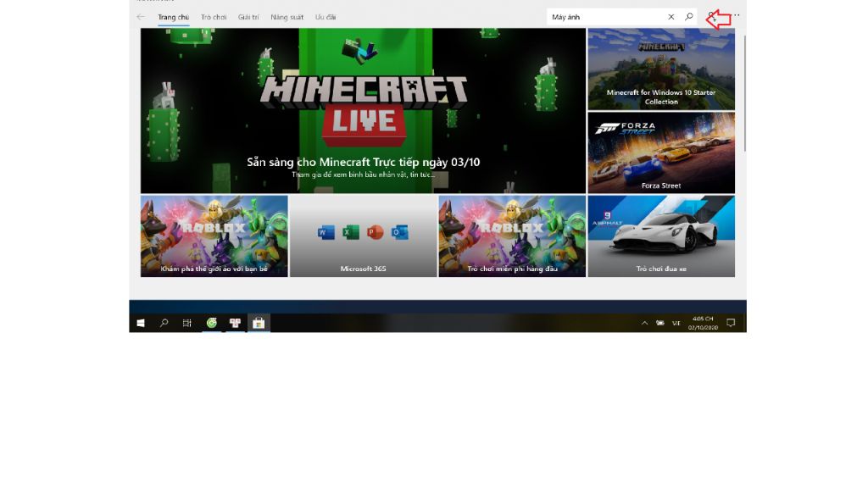This screenshot has height=488, width=868.
Task: Open Task View on the taskbar
Action: 187,323
